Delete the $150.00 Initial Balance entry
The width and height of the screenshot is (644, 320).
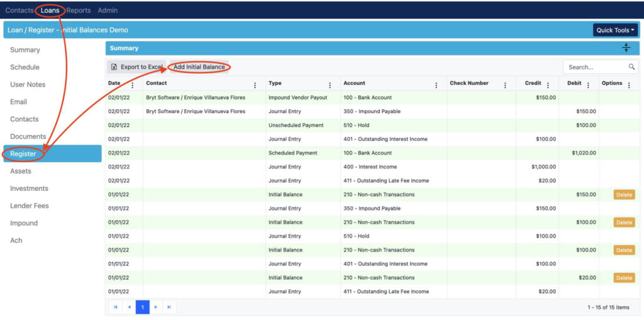624,195
